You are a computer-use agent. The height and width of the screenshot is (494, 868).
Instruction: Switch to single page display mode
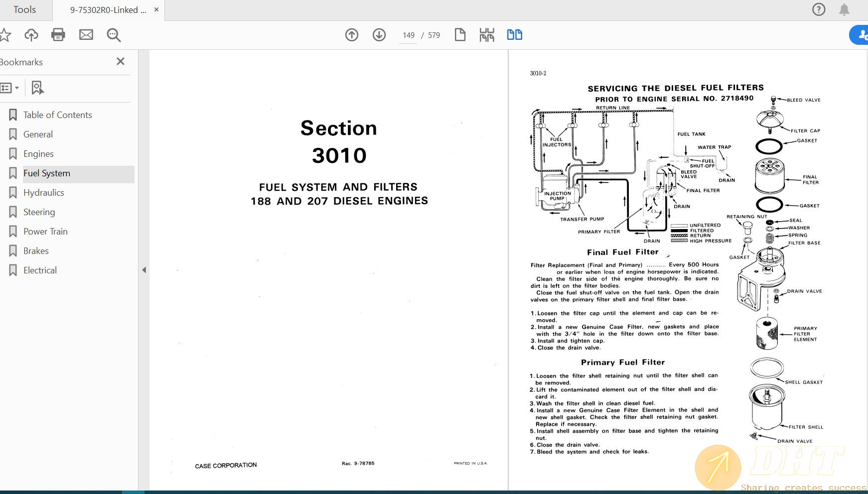coord(459,35)
